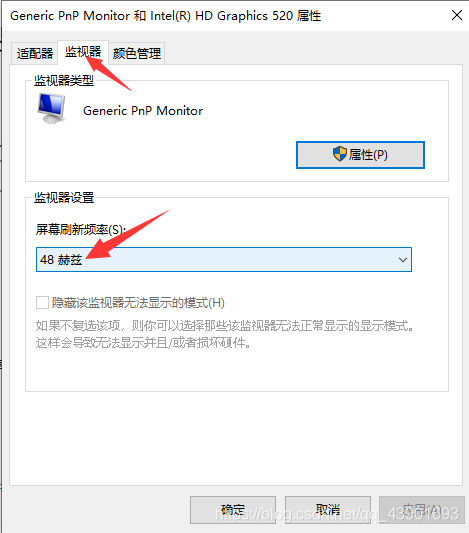Click the Generic PnP Monitor title bar
Viewport: 469px width, 533px height.
[166, 16]
